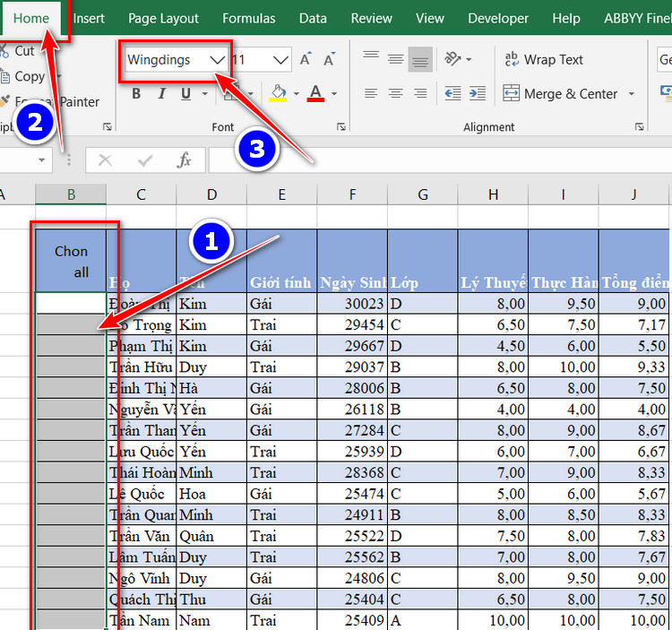Click the Increase Font Size icon

[x=306, y=60]
